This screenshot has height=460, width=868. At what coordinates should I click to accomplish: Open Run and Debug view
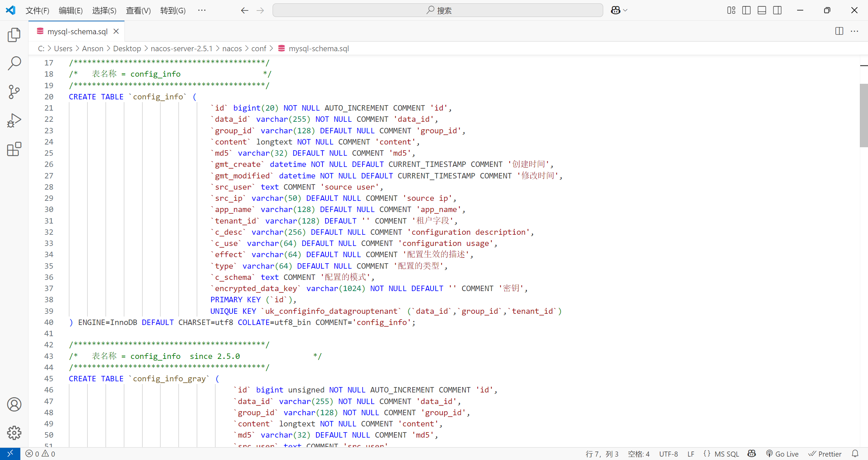pos(14,120)
